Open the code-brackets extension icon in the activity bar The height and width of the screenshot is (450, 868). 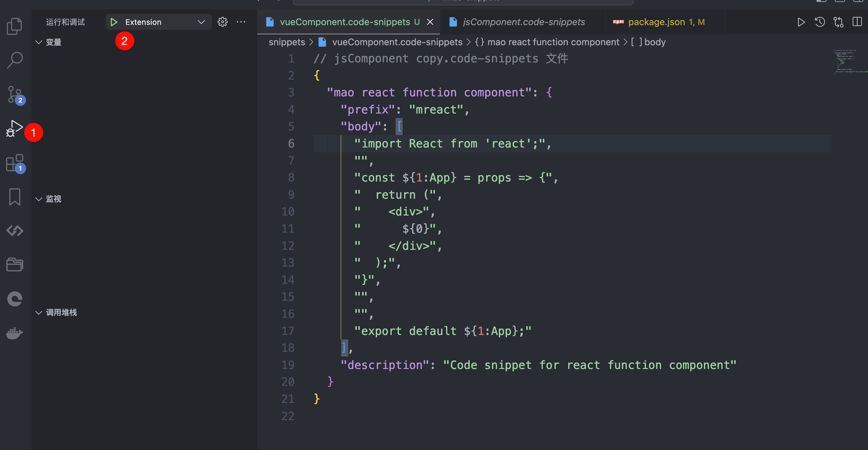[14, 231]
